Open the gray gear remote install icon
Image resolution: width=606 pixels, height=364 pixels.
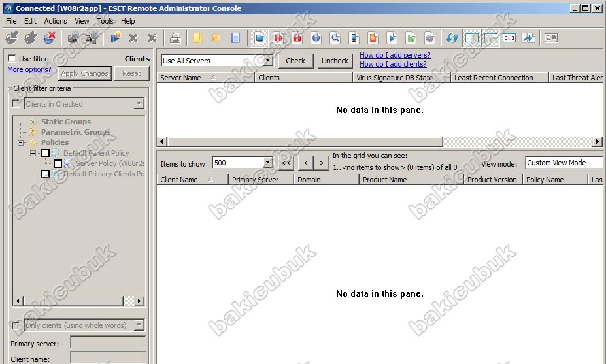[429, 38]
